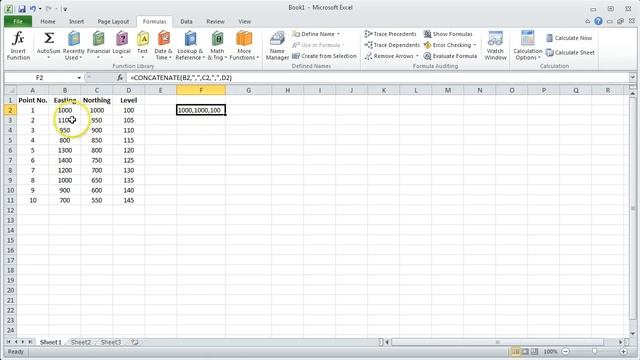
Task: Expand the Name Box dropdown arrow
Action: click(79, 78)
